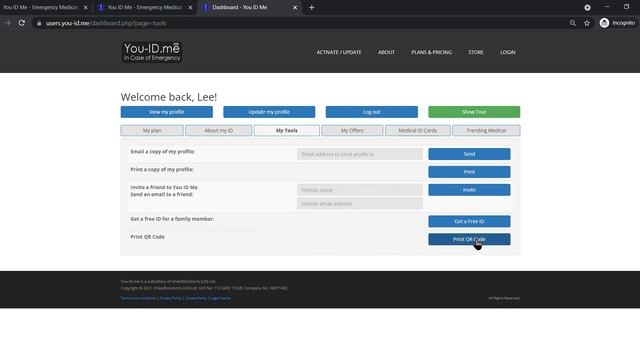Image resolution: width=640 pixels, height=360 pixels.
Task: Click the Get a Free ID button
Action: pos(469,221)
